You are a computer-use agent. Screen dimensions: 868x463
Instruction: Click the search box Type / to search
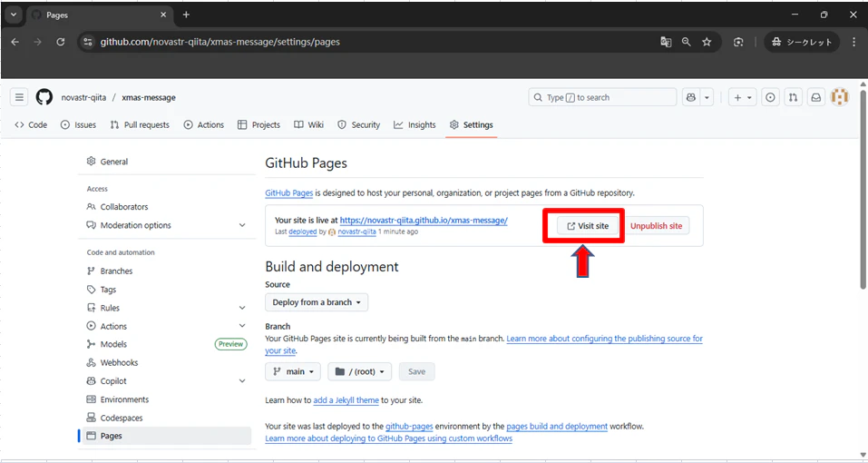[602, 97]
